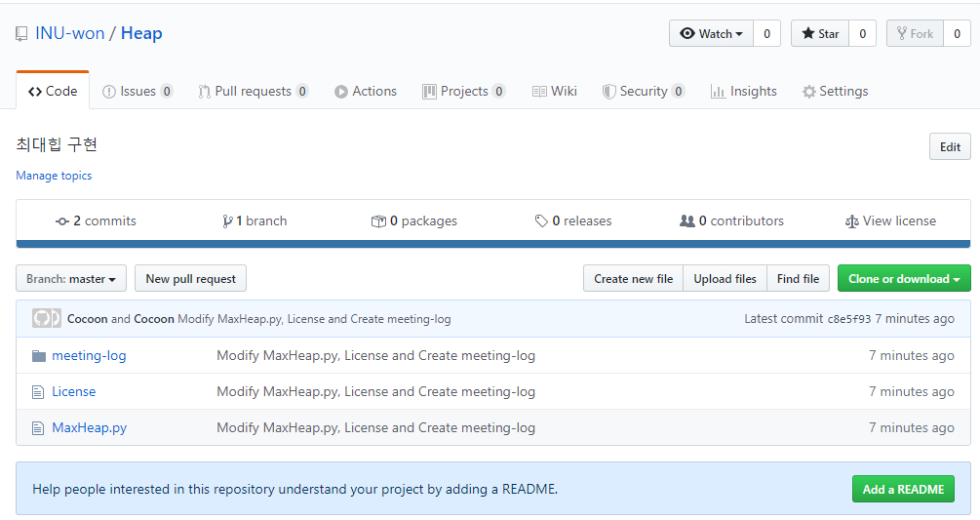Screen dimensions: 980x520
Task: View the 0 contributors page
Action: point(731,220)
